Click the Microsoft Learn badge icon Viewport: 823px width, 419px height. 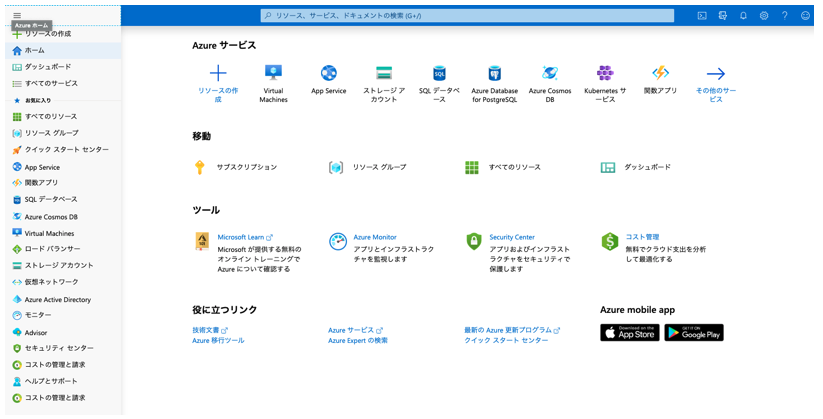coord(202,242)
